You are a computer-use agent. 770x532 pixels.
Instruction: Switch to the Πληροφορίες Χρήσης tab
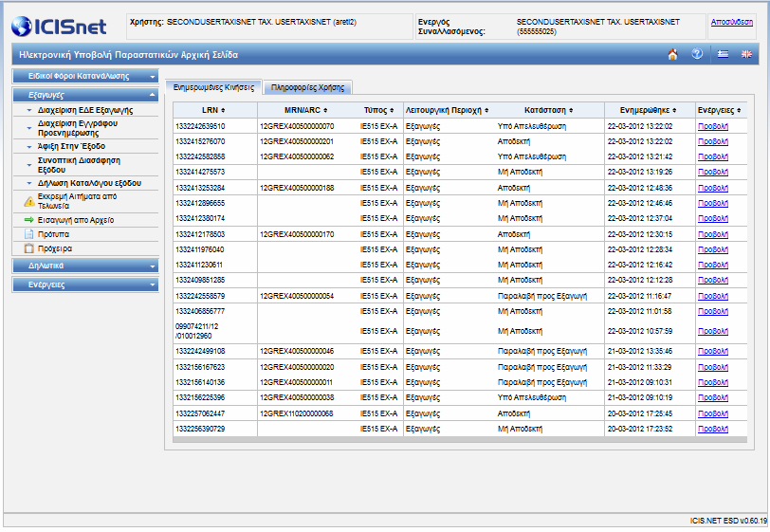pos(308,87)
